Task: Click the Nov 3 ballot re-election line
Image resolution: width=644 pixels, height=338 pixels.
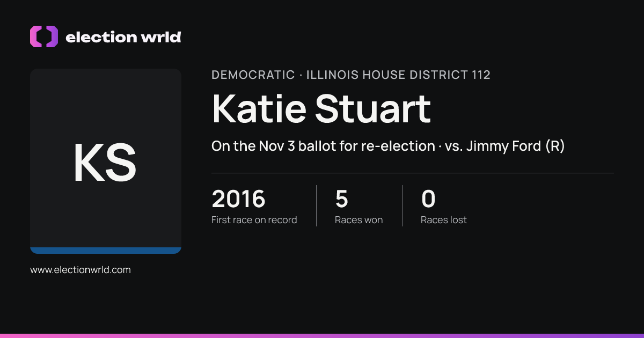Action: 388,146
